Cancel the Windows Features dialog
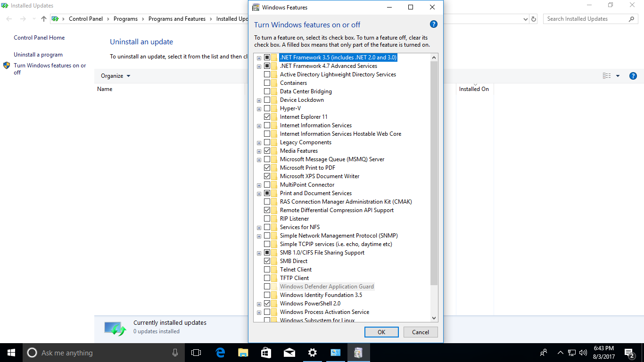This screenshot has width=644, height=362. click(421, 332)
